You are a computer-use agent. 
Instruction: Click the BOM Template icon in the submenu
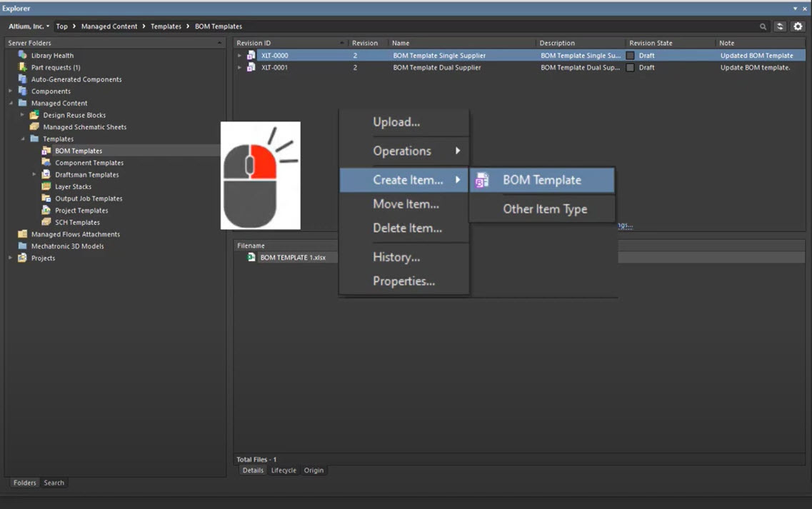point(481,179)
